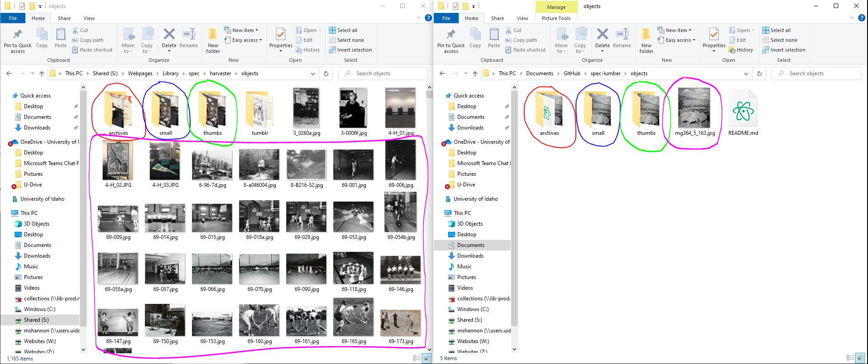Click Invert selection in the right window

(784, 50)
